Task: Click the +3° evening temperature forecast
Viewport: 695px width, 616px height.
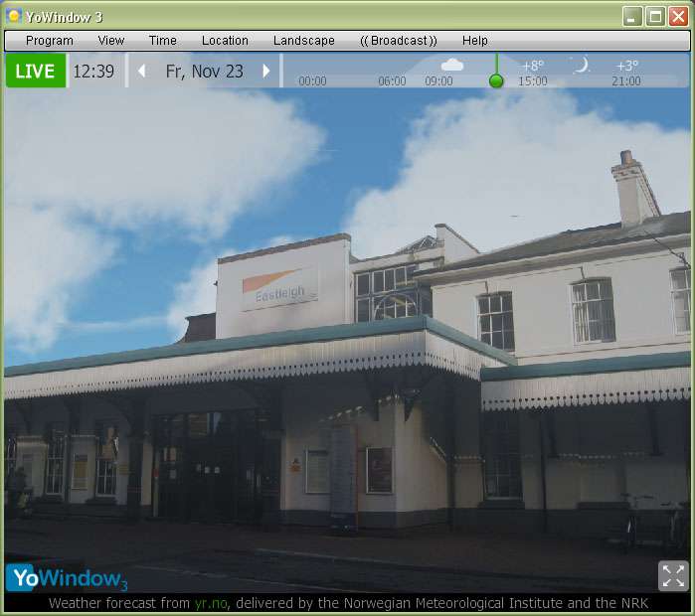Action: [x=627, y=66]
